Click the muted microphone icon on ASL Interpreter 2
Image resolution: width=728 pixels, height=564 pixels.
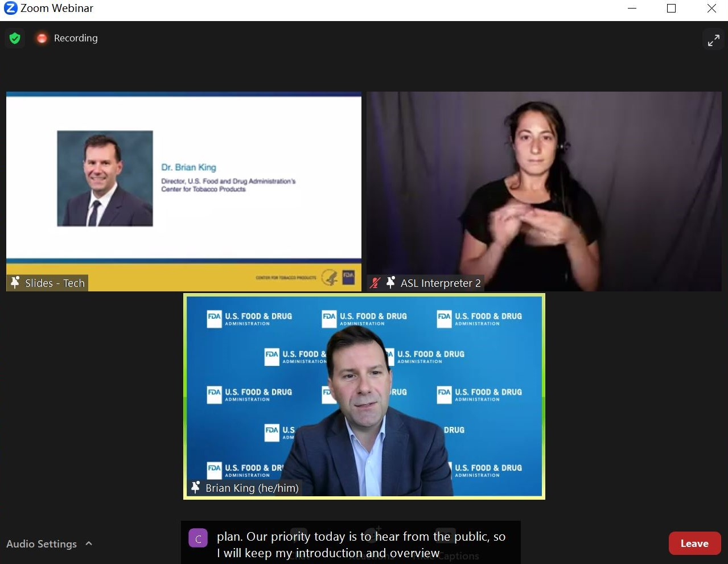click(x=375, y=283)
